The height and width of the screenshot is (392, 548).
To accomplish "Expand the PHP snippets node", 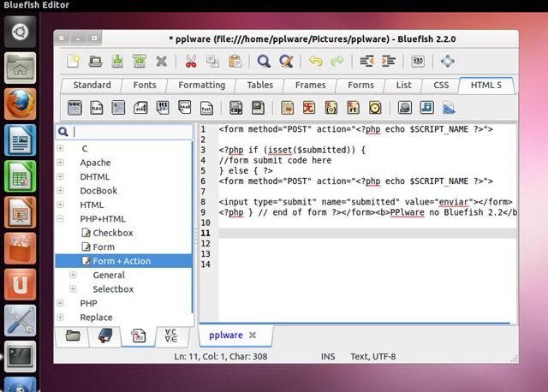I will tap(61, 303).
